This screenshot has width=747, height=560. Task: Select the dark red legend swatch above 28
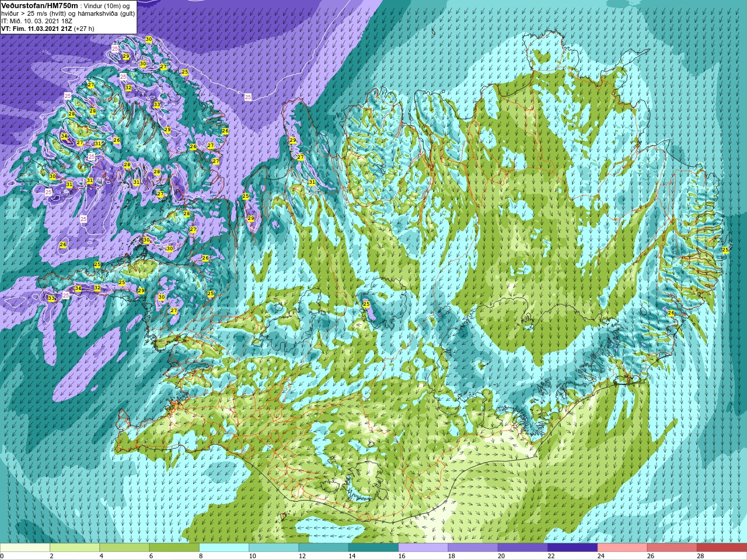click(722, 548)
